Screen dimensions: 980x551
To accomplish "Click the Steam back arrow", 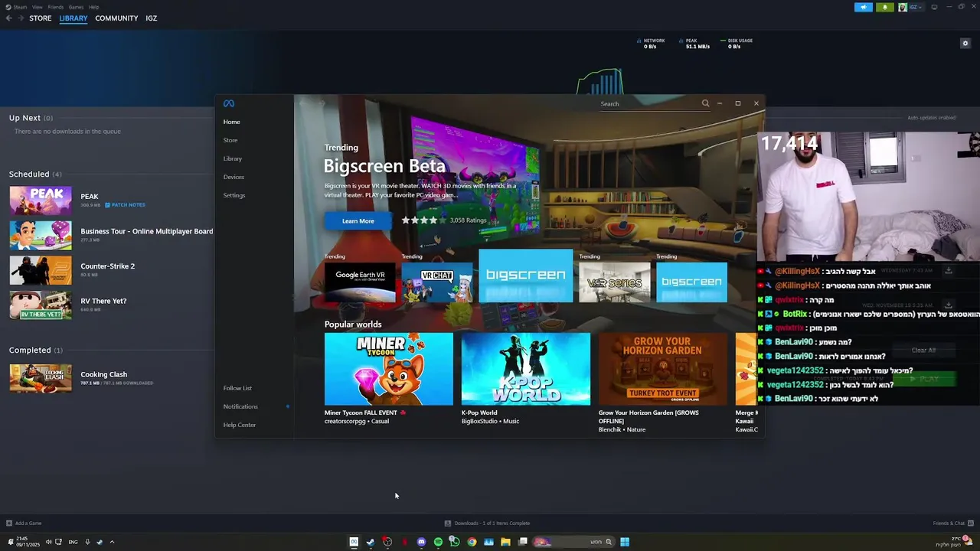I will pyautogui.click(x=9, y=18).
